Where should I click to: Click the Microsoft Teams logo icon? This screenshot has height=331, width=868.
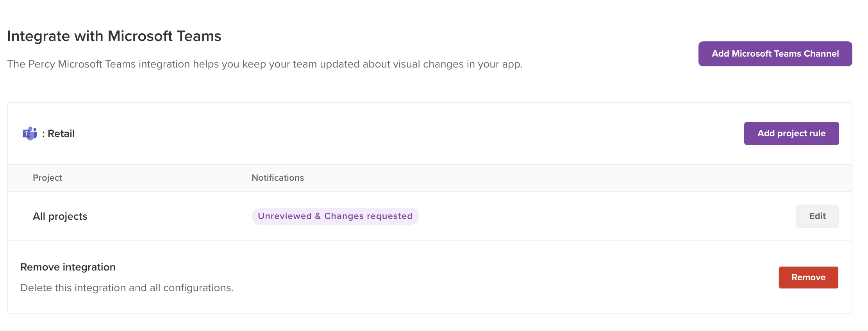[30, 133]
